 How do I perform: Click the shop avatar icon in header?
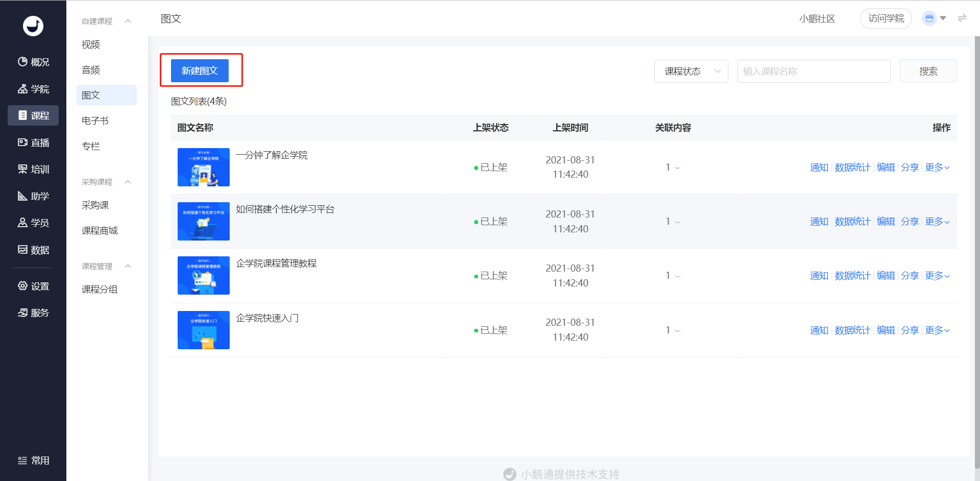(929, 18)
